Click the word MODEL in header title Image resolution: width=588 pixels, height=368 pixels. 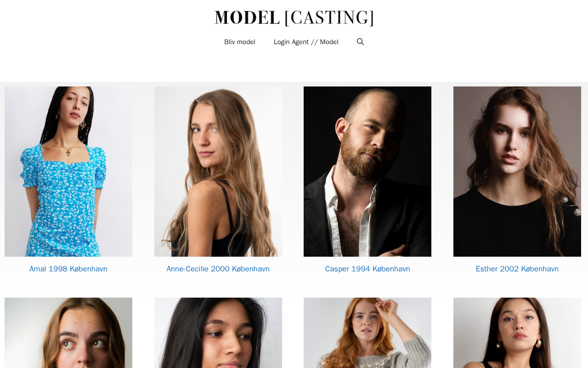247,17
